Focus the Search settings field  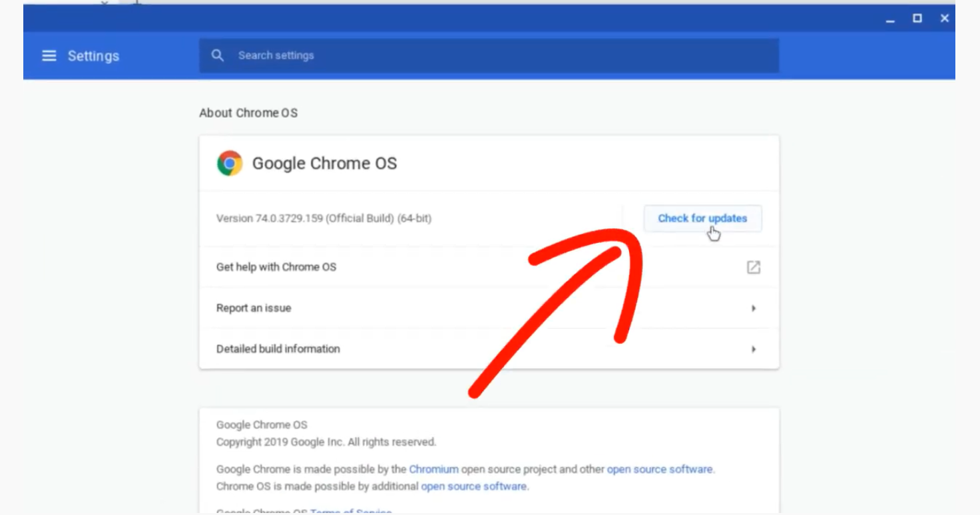(x=489, y=56)
